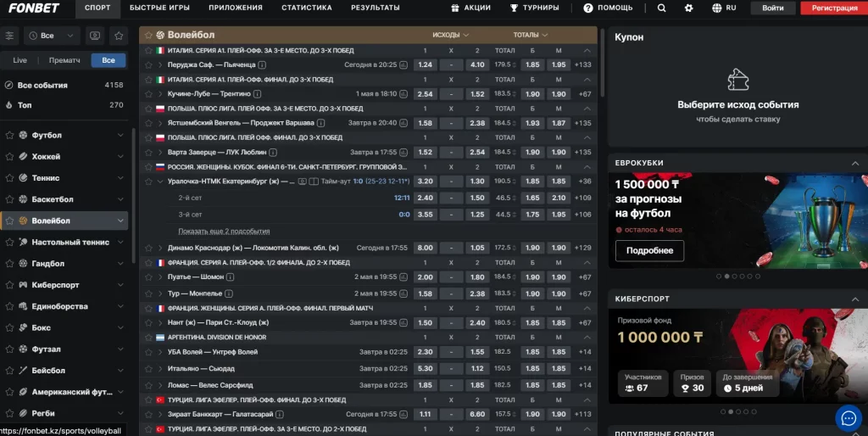Click video stream icon for Уралочка-НТМК match
868x436 pixels.
coord(303,182)
